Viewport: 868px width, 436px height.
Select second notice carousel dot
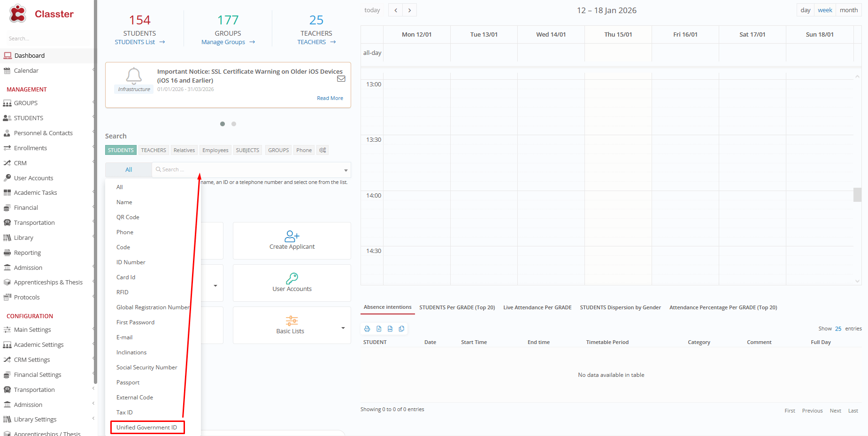(234, 124)
